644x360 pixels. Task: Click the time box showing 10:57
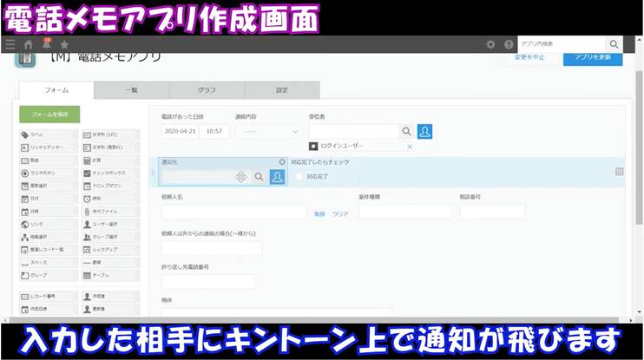point(214,131)
